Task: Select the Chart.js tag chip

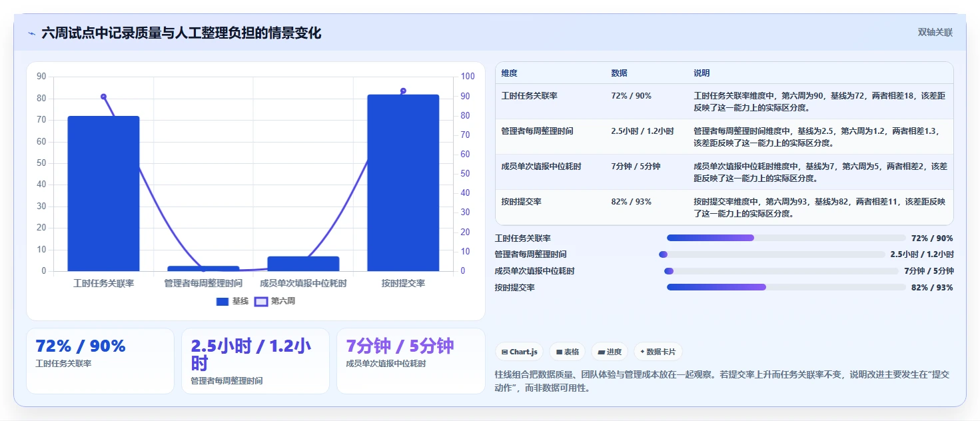Action: pos(520,352)
